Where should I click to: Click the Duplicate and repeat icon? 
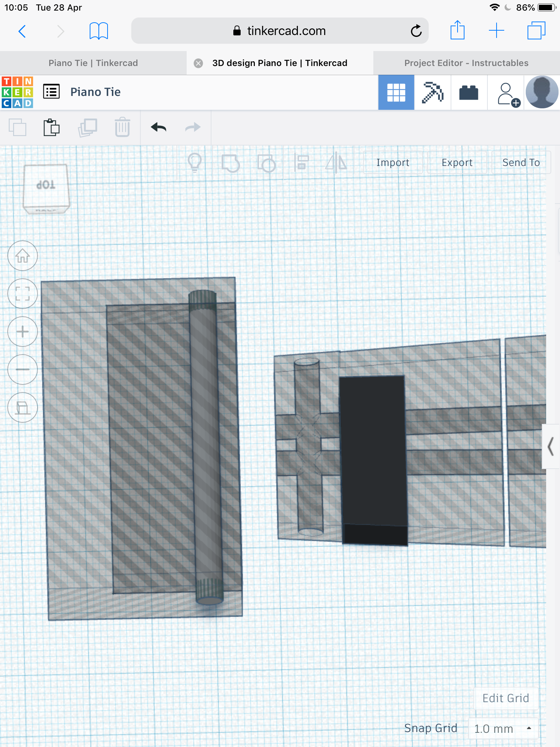87,128
